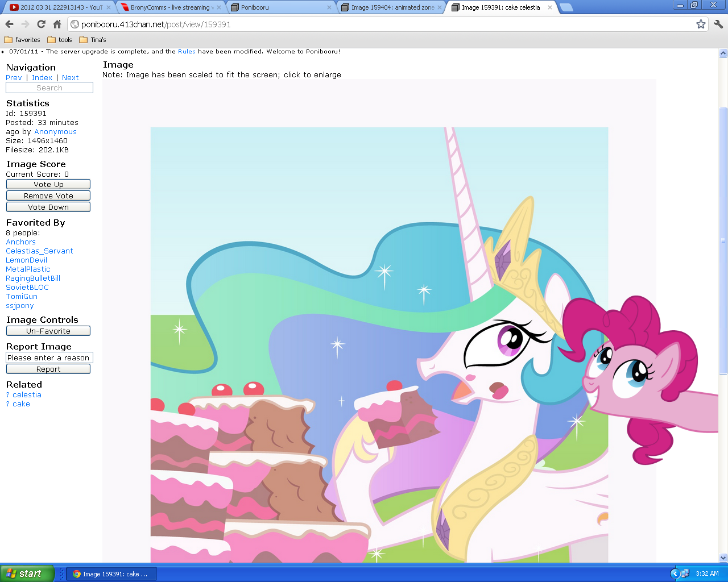This screenshot has height=582, width=728.
Task: Open the Index navigation link
Action: (42, 78)
